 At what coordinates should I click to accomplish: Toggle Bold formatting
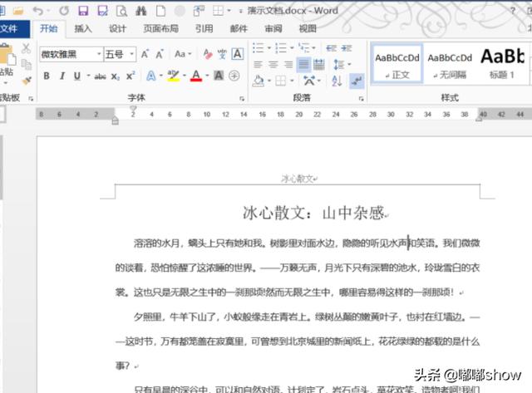[47, 76]
